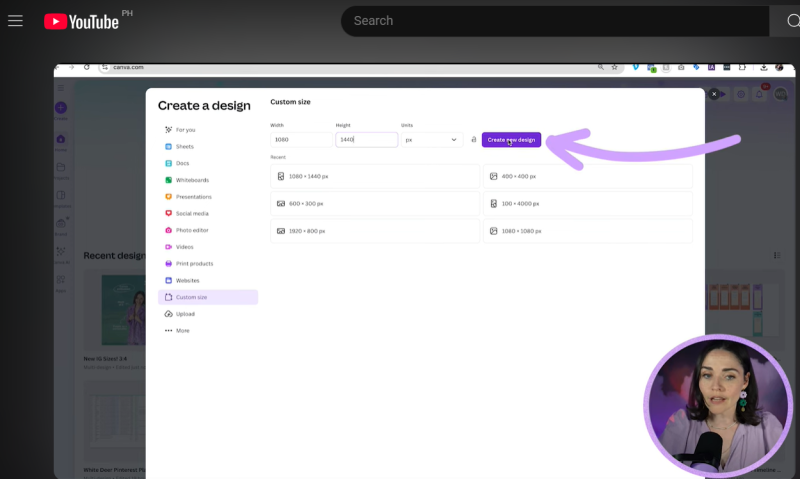800x479 pixels.
Task: Click the Canva sidebar hamburger menu
Action: (61, 88)
